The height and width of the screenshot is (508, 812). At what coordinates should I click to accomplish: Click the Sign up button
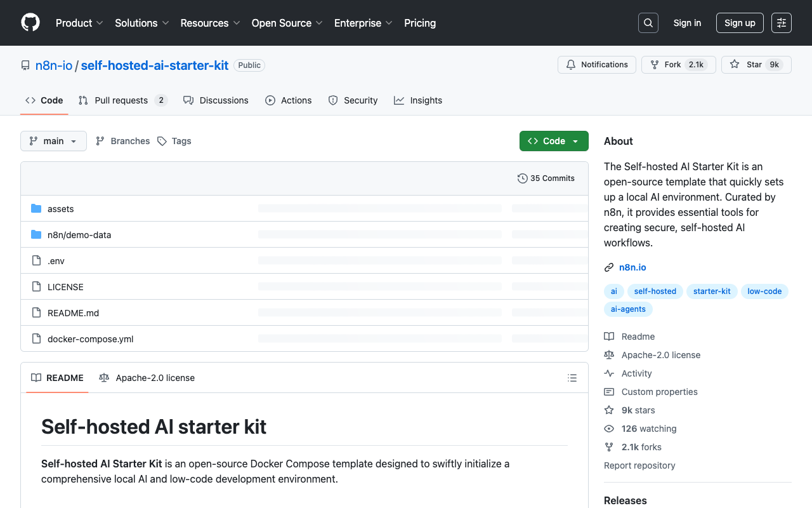pos(740,23)
